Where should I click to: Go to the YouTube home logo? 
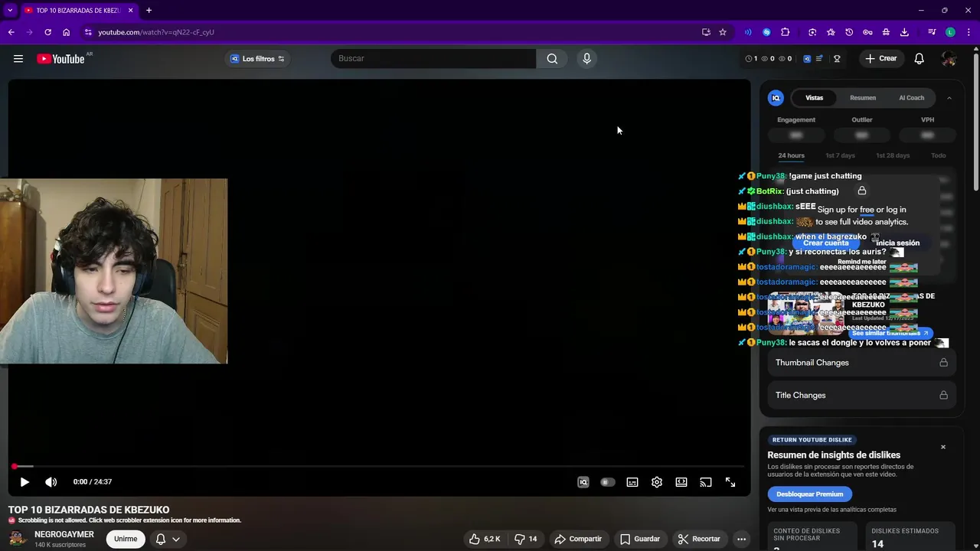(60, 59)
